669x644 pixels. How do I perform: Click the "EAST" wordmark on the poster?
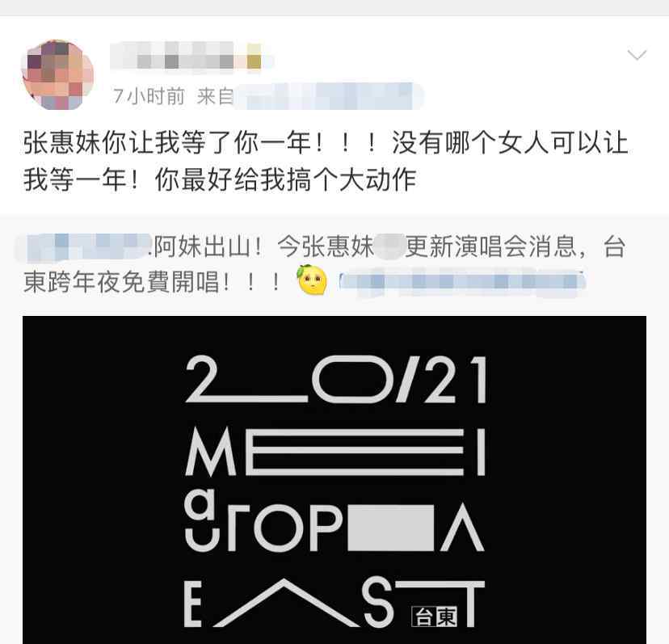(x=334, y=603)
